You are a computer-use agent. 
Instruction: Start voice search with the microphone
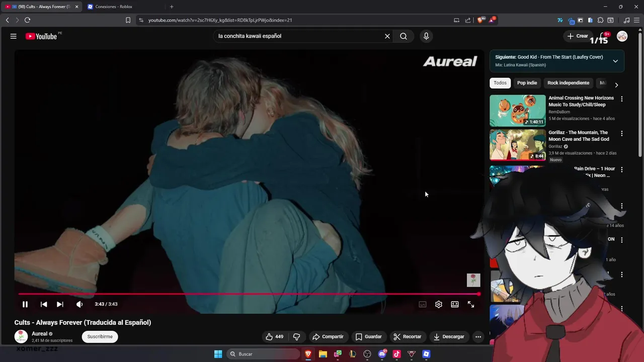click(426, 36)
